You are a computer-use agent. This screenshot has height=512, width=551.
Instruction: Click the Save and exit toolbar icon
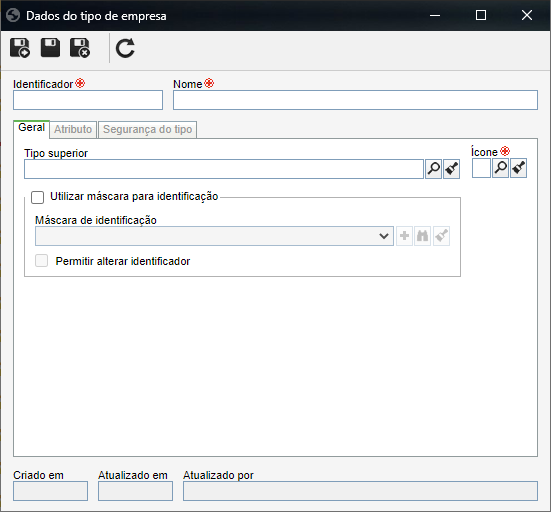coord(80,48)
